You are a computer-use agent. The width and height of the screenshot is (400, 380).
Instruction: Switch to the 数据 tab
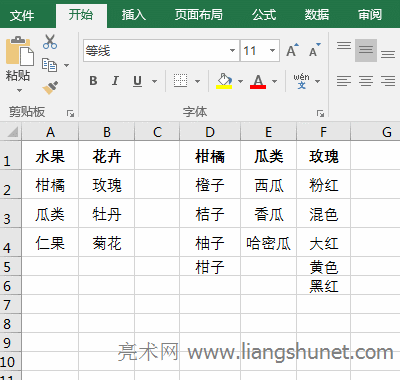317,15
